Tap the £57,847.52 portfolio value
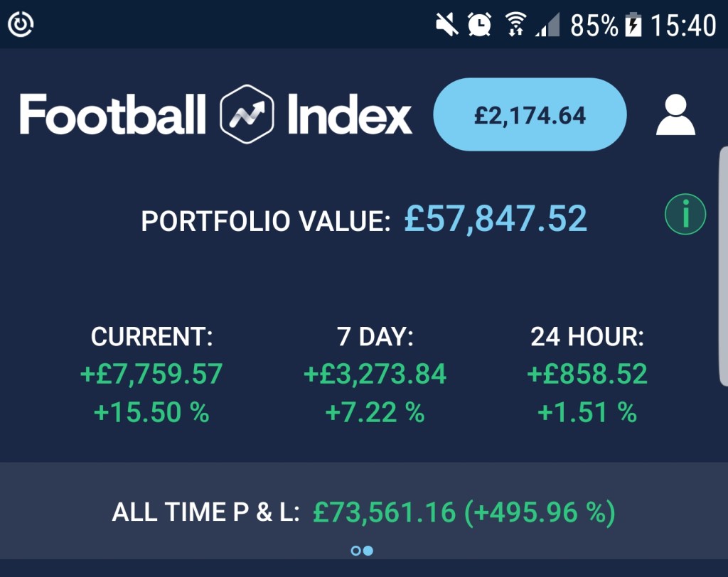 point(496,218)
